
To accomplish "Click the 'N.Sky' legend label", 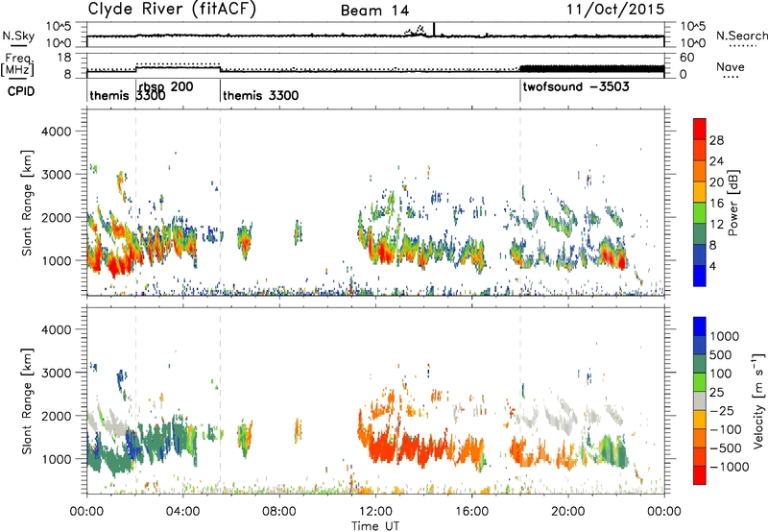I will point(18,36).
